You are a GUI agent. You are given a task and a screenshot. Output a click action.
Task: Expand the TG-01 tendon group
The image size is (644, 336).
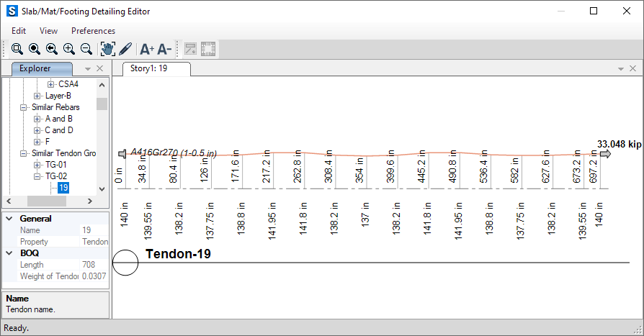[37, 165]
